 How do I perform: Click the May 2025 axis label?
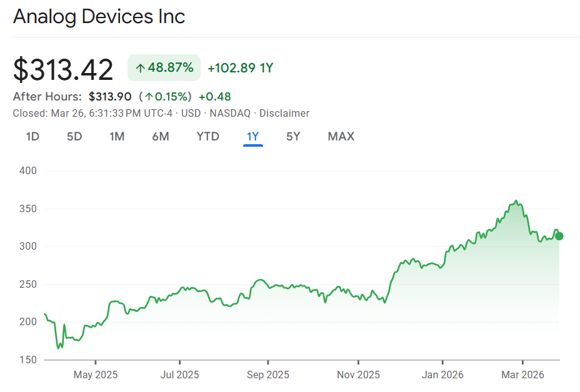coord(96,375)
